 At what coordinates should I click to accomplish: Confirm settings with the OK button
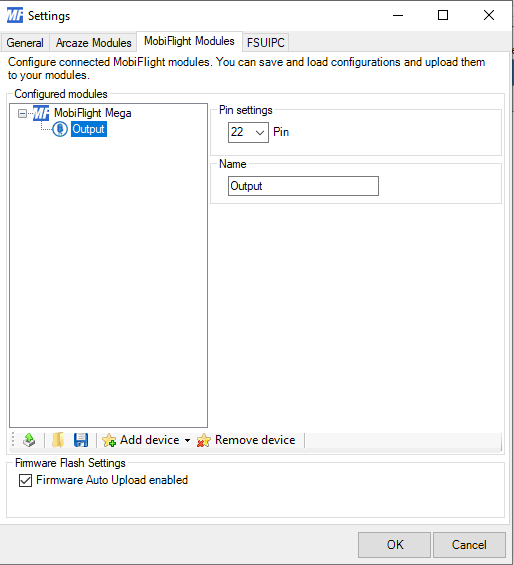pyautogui.click(x=394, y=544)
